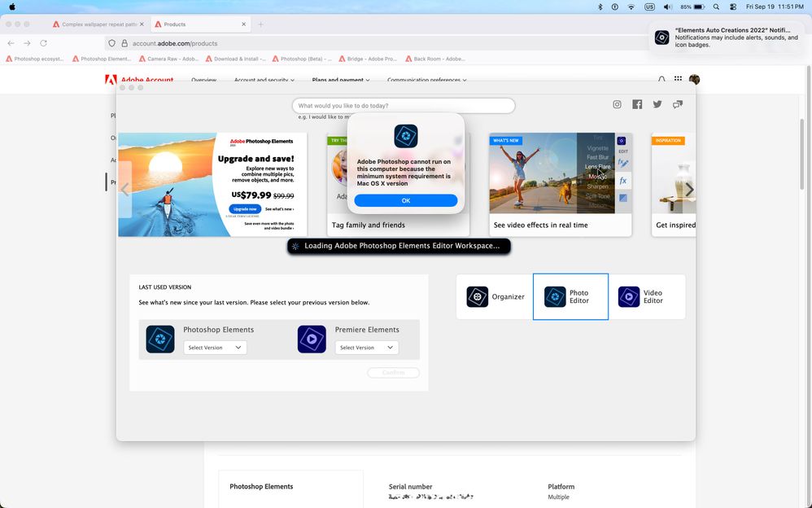Click the Bluetooth menu bar icon
Viewport: 812px width, 508px height.
pyautogui.click(x=600, y=7)
